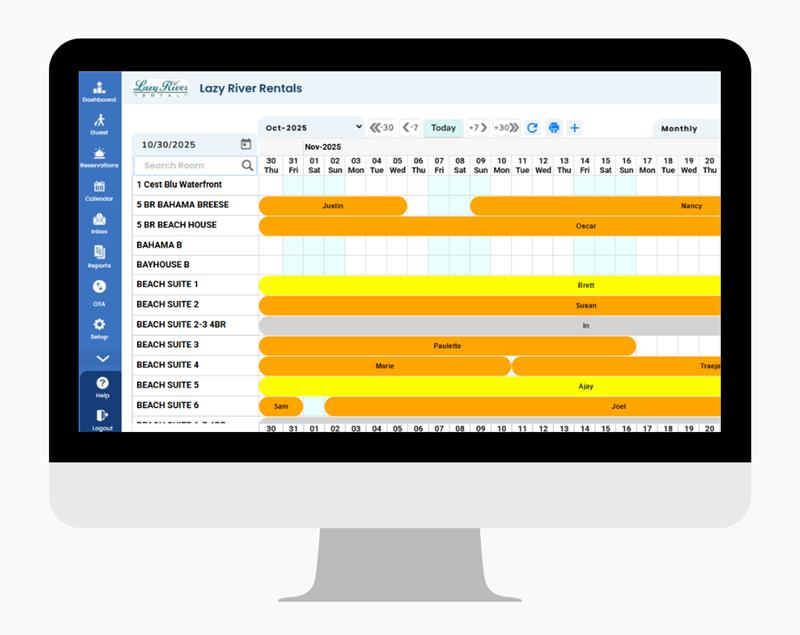Open the Inbox in the sidebar
The height and width of the screenshot is (635, 800).
(x=99, y=221)
